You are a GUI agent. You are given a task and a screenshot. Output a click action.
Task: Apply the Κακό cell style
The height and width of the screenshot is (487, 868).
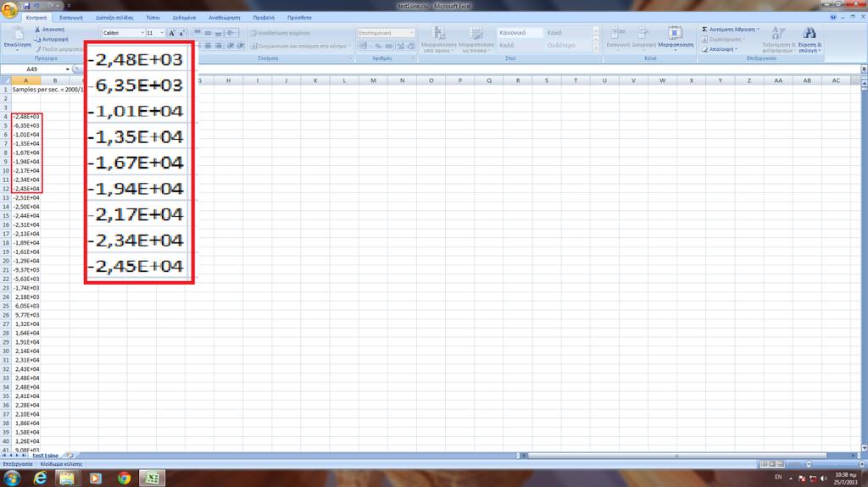[569, 33]
